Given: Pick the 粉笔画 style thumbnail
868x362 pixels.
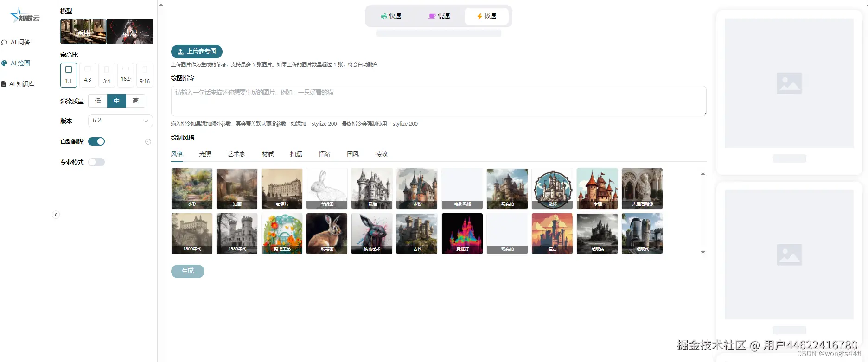Looking at the screenshot, I should pos(327,234).
